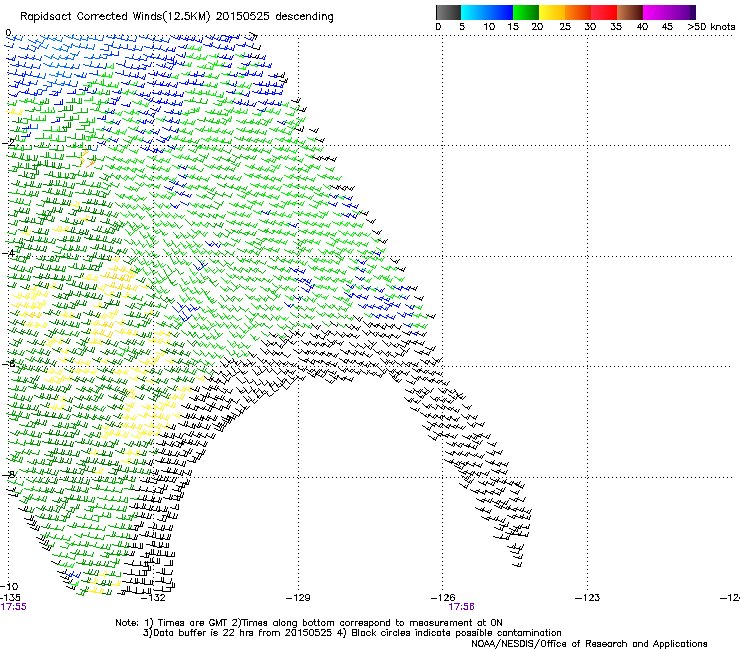Screen dimensions: 740x650
Task: Click the '-10' latitude axis label
Action: tap(9, 587)
